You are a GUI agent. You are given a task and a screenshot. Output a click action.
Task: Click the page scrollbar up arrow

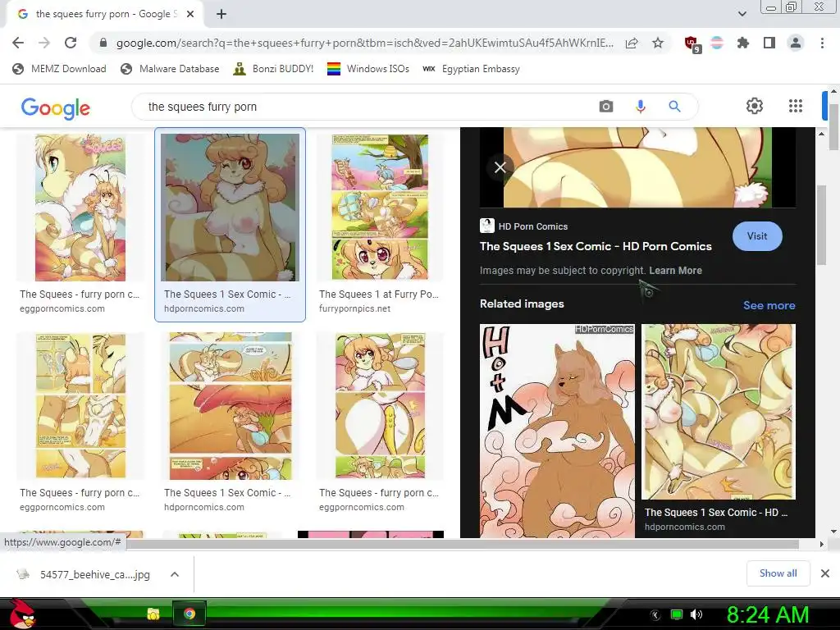833,91
